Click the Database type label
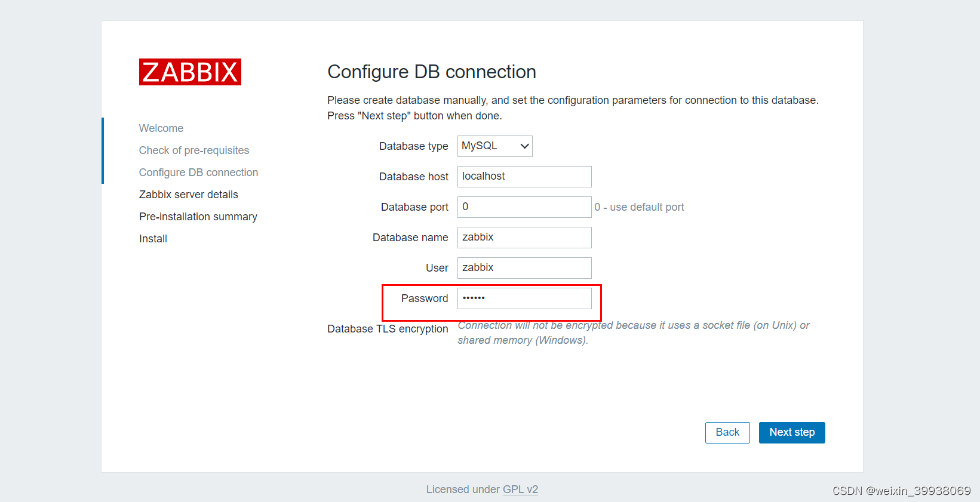Viewport: 980px width, 502px height. [414, 146]
